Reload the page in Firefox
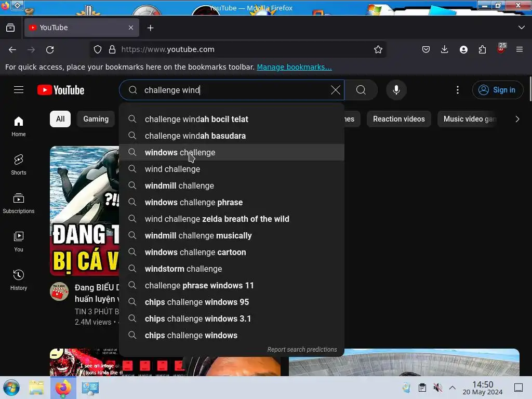 coord(50,49)
